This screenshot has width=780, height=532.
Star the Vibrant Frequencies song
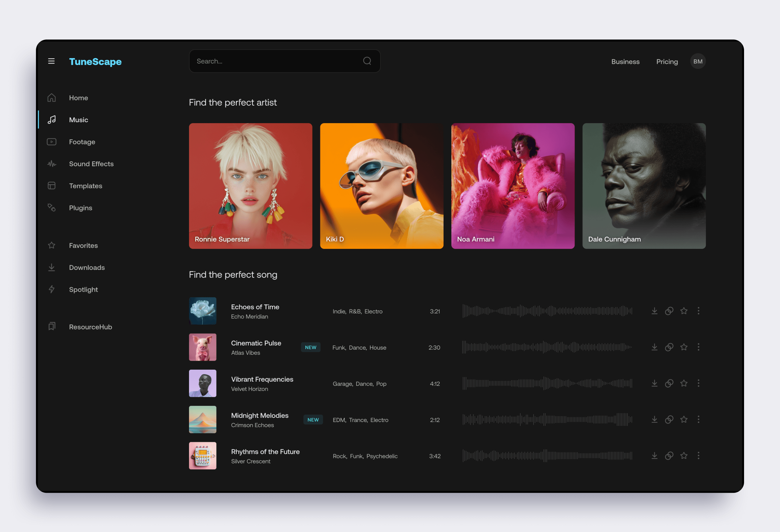pos(684,383)
